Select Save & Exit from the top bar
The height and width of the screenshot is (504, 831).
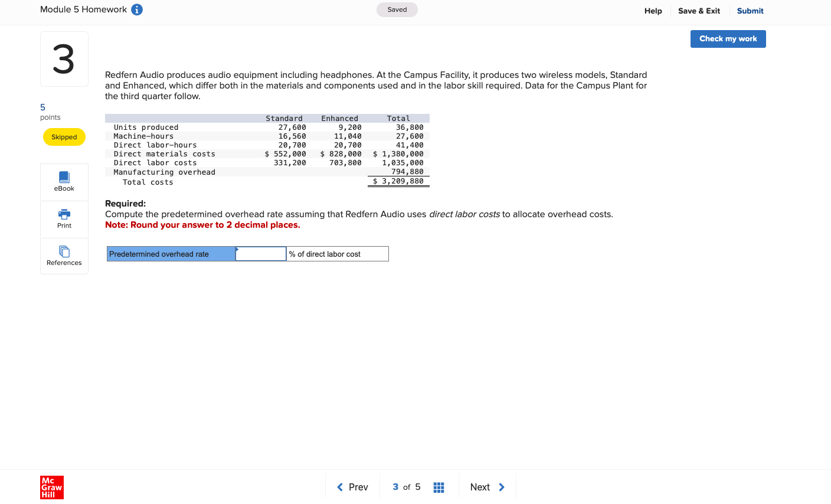pos(699,11)
